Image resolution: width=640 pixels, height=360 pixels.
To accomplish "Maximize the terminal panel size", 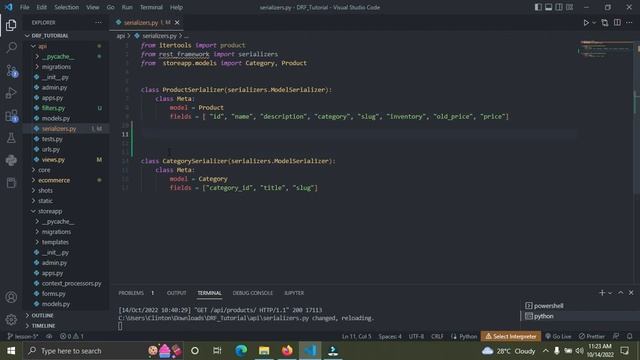I will click(x=620, y=293).
